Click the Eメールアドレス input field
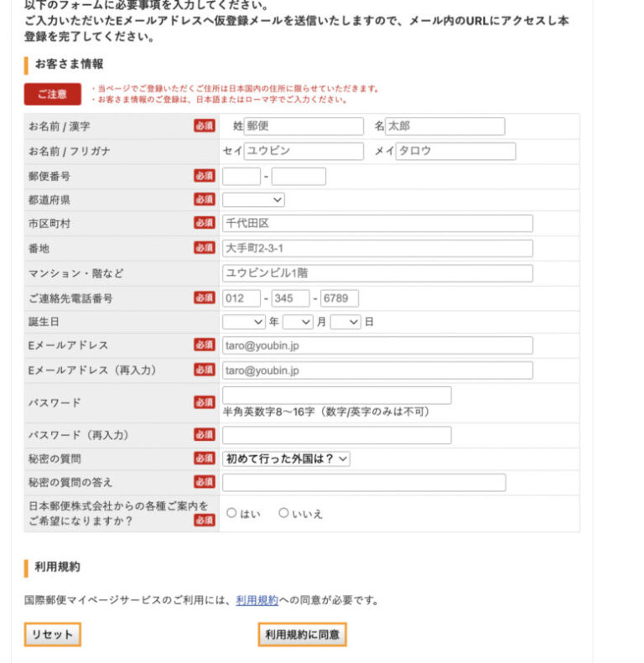The height and width of the screenshot is (663, 644). pos(377,345)
